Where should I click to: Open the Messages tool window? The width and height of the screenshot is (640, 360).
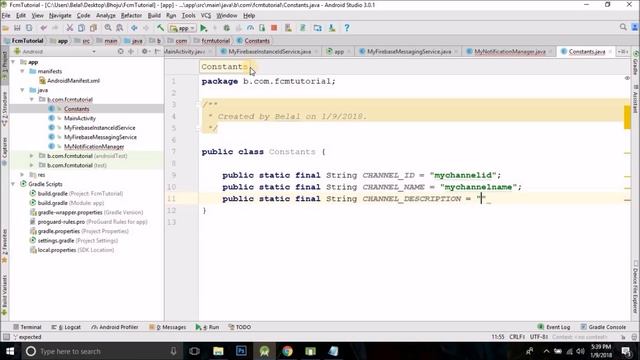coord(168,327)
